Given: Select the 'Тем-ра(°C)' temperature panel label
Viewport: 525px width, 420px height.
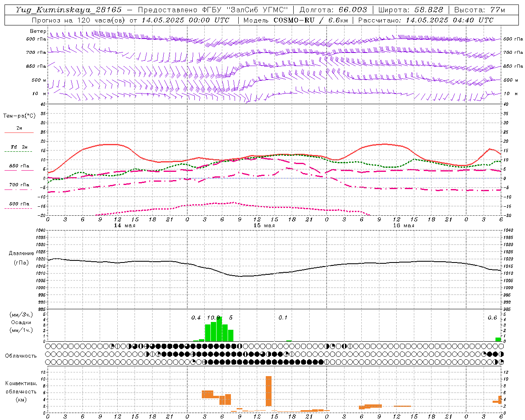Looking at the screenshot, I should 19,116.
